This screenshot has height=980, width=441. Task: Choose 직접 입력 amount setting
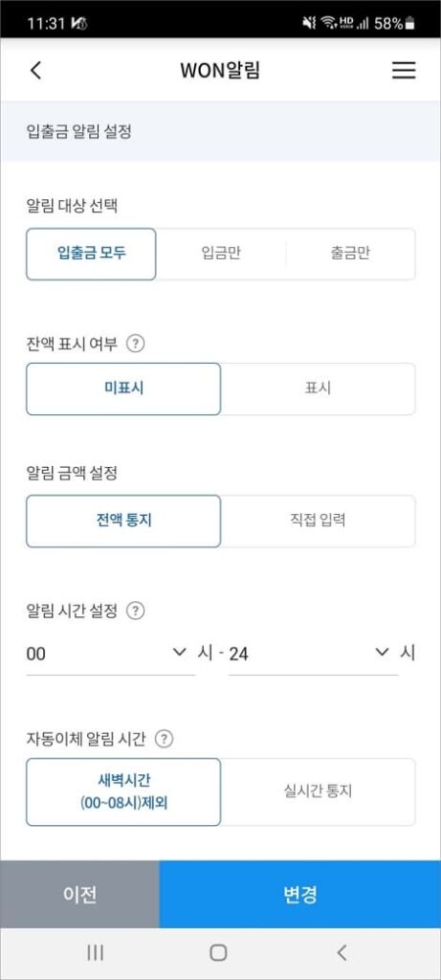tap(318, 522)
